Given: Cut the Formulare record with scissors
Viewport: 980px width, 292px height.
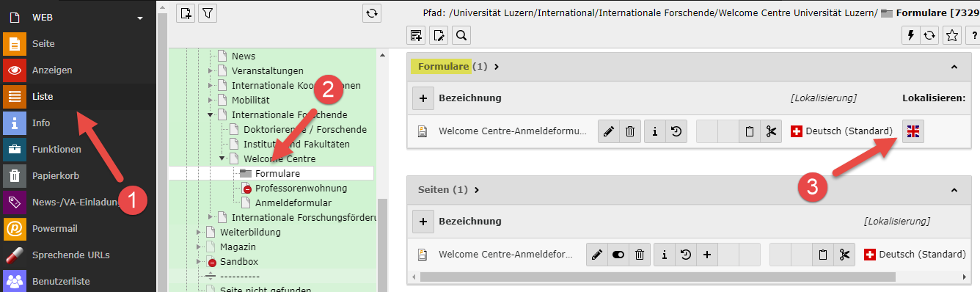Looking at the screenshot, I should click(x=770, y=132).
